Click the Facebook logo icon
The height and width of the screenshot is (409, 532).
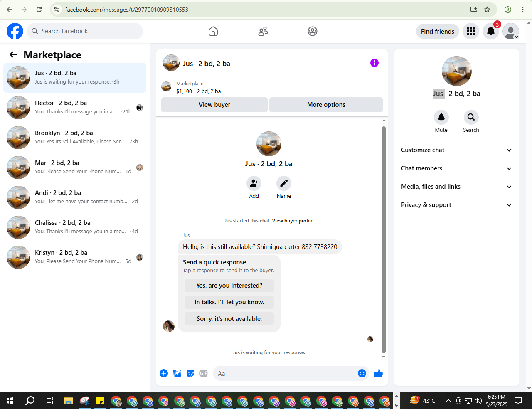coord(15,31)
